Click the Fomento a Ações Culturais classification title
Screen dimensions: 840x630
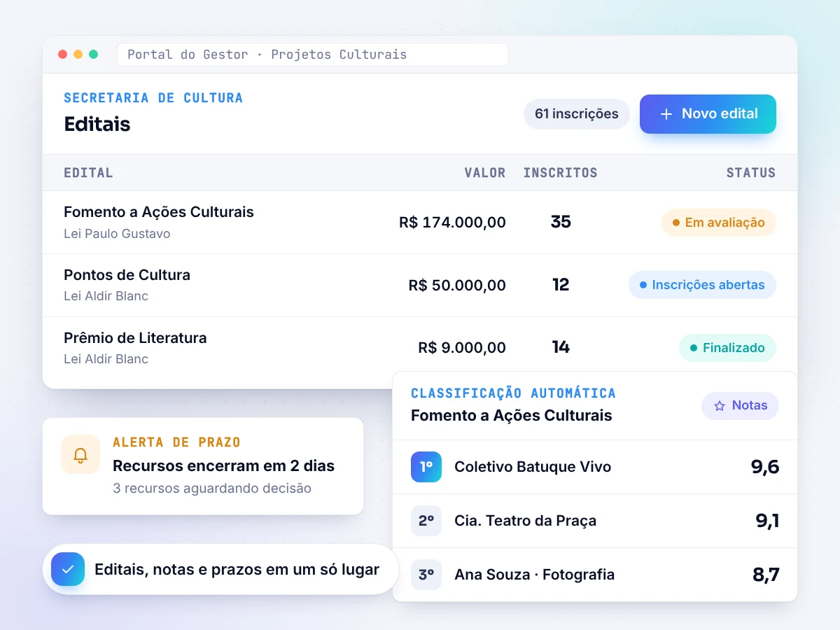512,416
